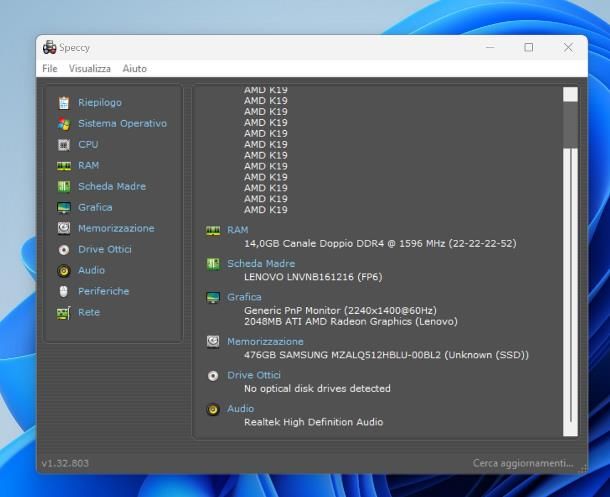Open the Visualizza menu
610x497 pixels.
(x=90, y=69)
